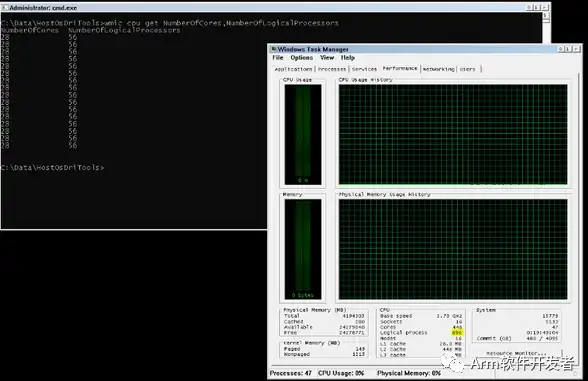Click Available under Physical Memory
The width and height of the screenshot is (588, 381).
click(324, 327)
